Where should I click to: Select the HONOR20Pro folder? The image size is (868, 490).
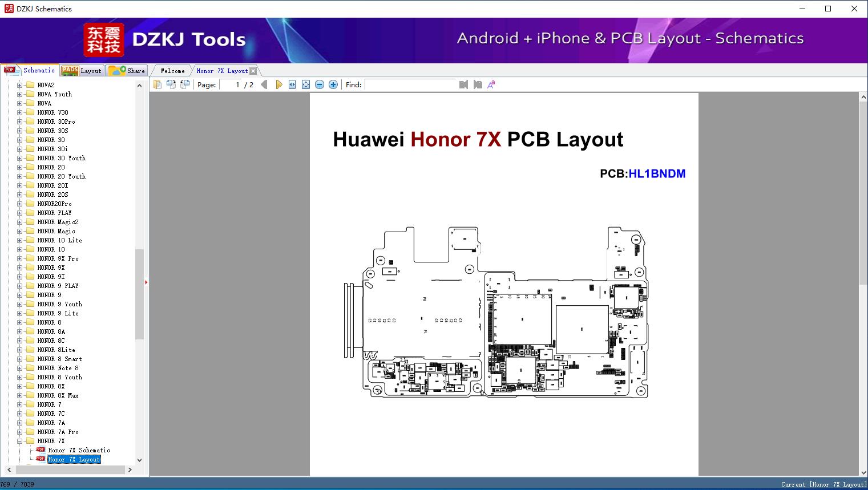tap(54, 204)
